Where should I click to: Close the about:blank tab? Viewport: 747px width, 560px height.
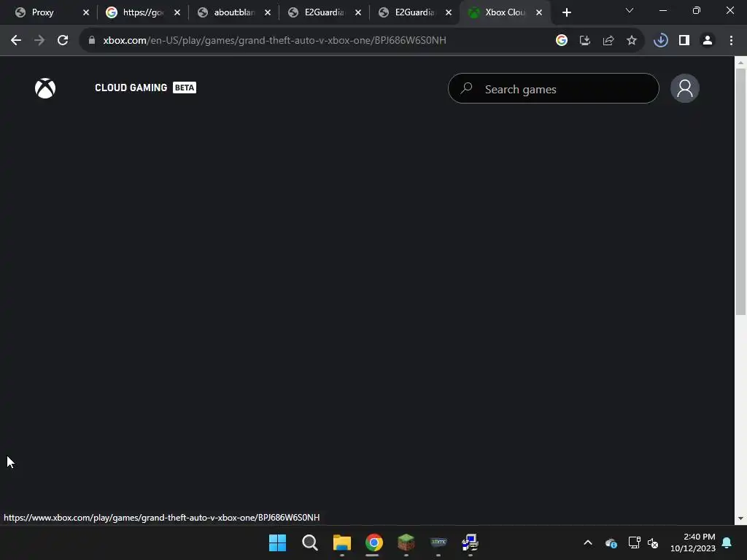click(267, 12)
